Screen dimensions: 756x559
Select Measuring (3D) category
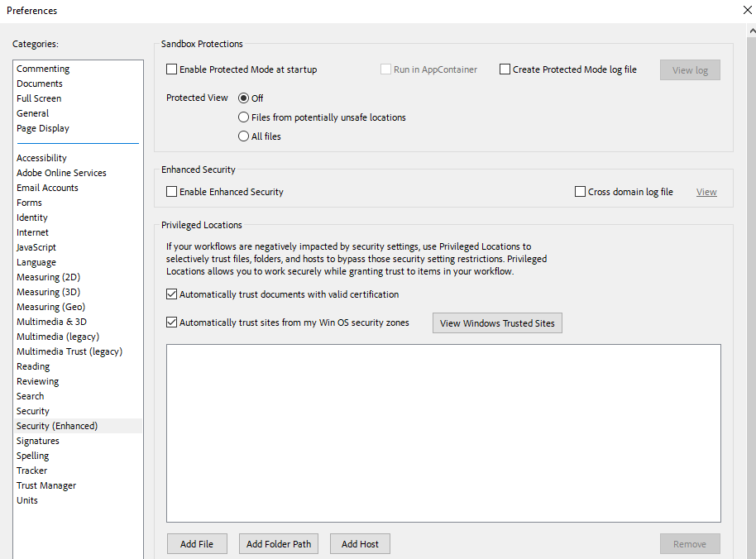point(78,292)
